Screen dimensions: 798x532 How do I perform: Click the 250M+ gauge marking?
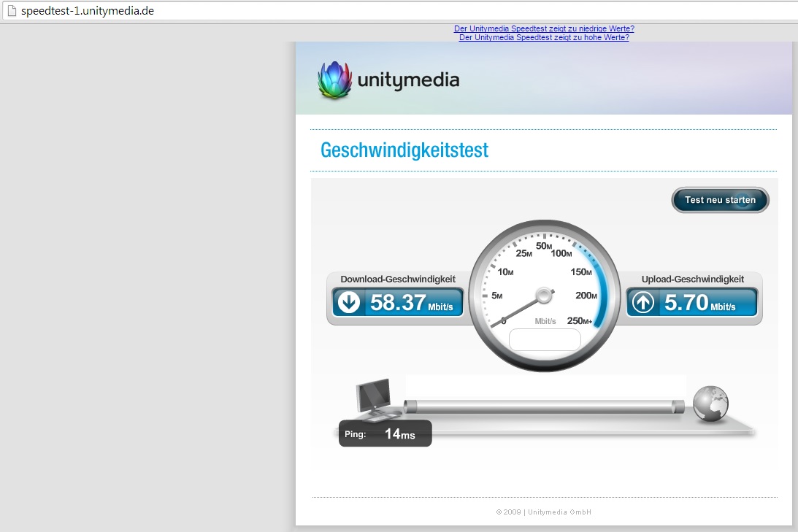point(580,321)
